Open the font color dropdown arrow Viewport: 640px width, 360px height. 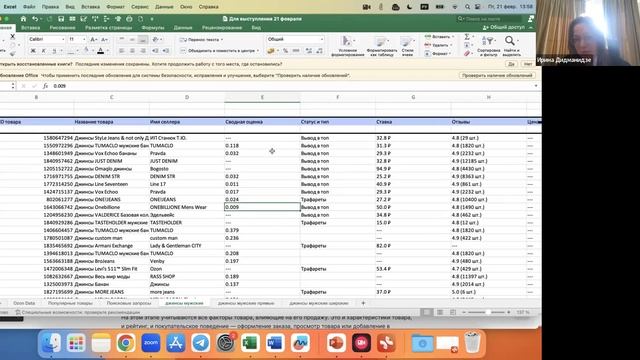click(x=107, y=51)
